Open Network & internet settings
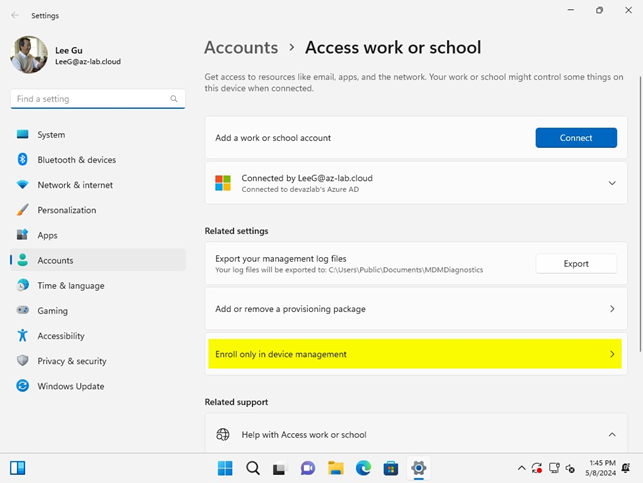This screenshot has width=643, height=483. [98, 185]
